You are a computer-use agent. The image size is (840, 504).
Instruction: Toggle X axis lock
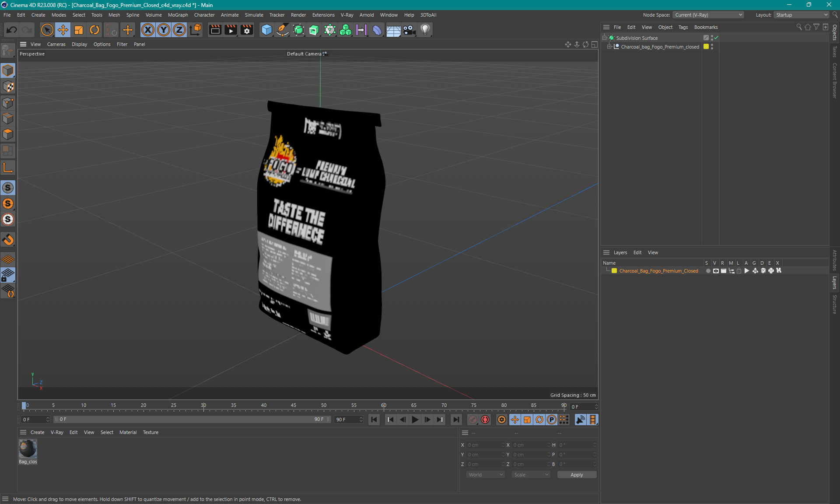tap(148, 30)
